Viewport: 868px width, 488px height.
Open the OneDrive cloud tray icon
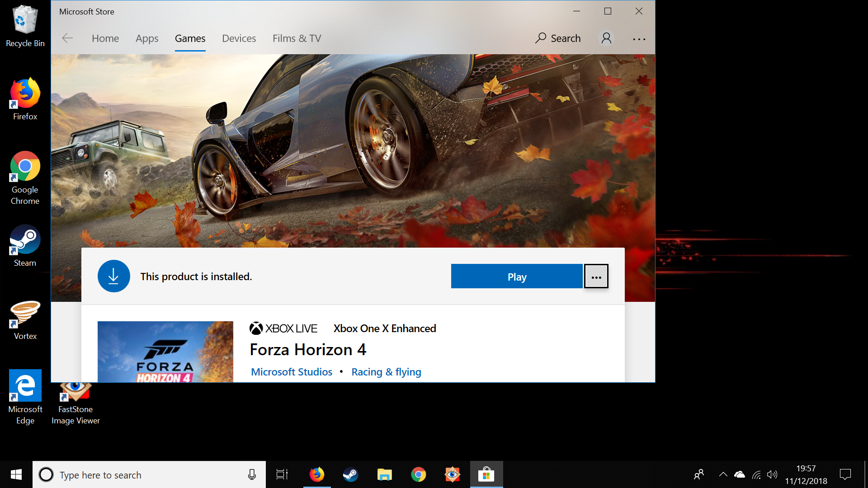coord(740,474)
